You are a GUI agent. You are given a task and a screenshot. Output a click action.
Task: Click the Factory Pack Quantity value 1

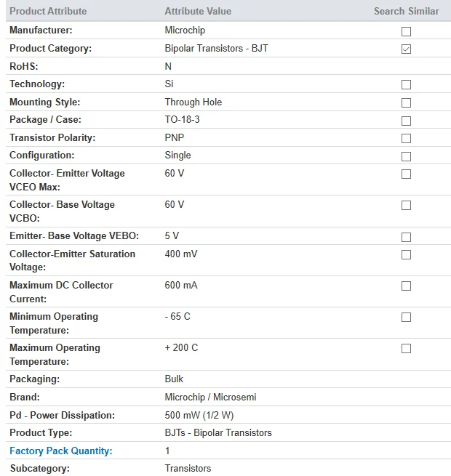coord(167,451)
